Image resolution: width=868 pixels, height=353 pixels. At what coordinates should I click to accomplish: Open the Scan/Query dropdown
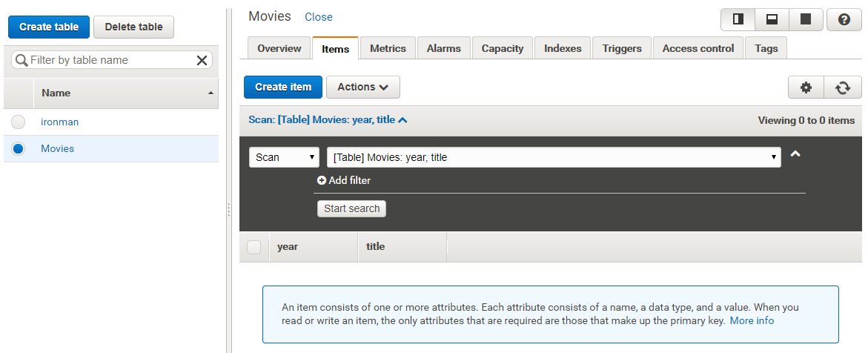tap(284, 157)
